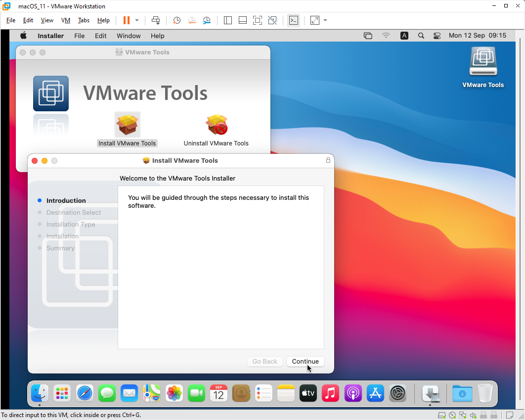The image size is (525, 420).
Task: Open System Preferences from the Dock
Action: [x=398, y=393]
